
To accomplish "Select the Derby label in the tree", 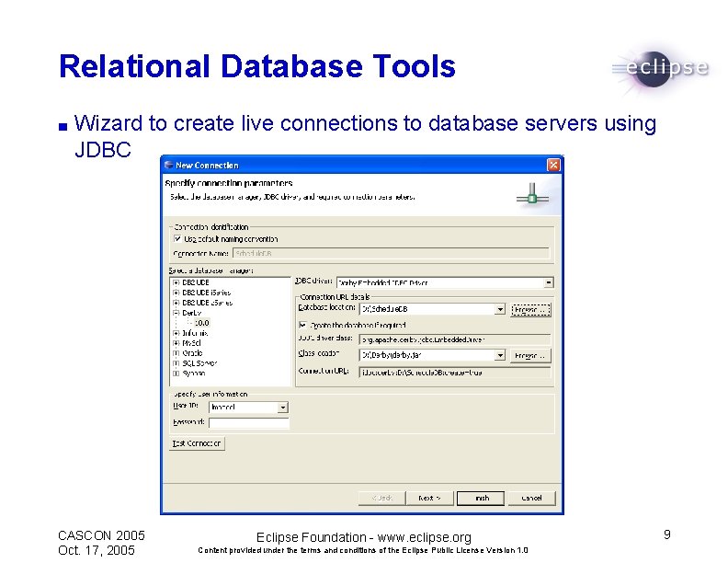I will [192, 313].
